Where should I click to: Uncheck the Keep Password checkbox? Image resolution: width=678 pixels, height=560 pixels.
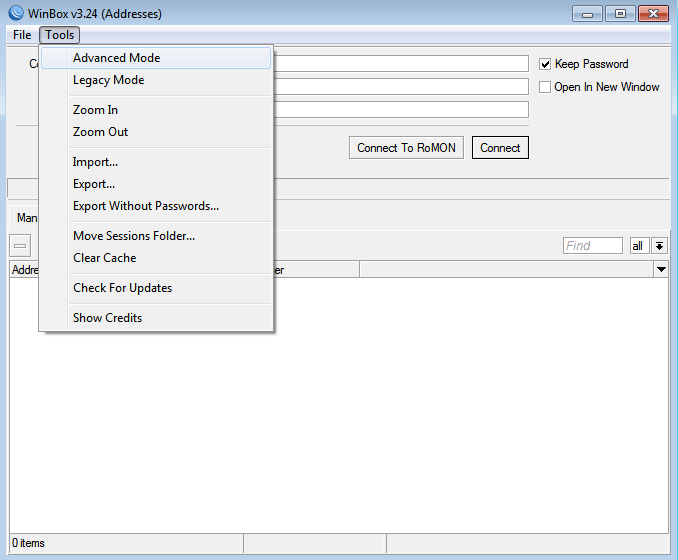545,64
